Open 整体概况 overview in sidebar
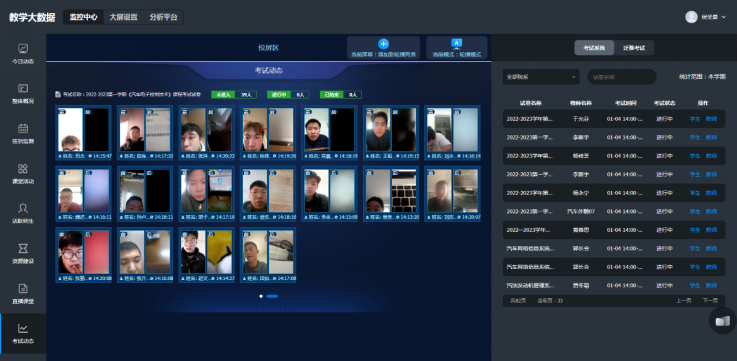The image size is (737, 361). [23, 94]
